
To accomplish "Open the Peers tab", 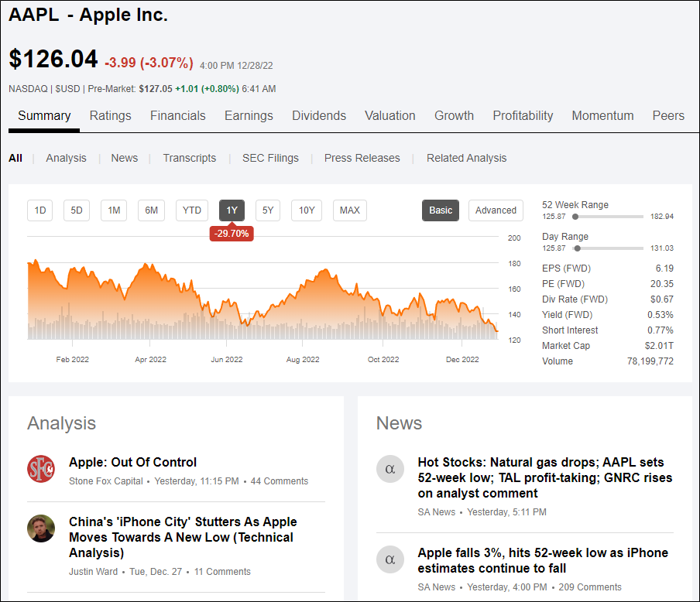I will pyautogui.click(x=668, y=115).
